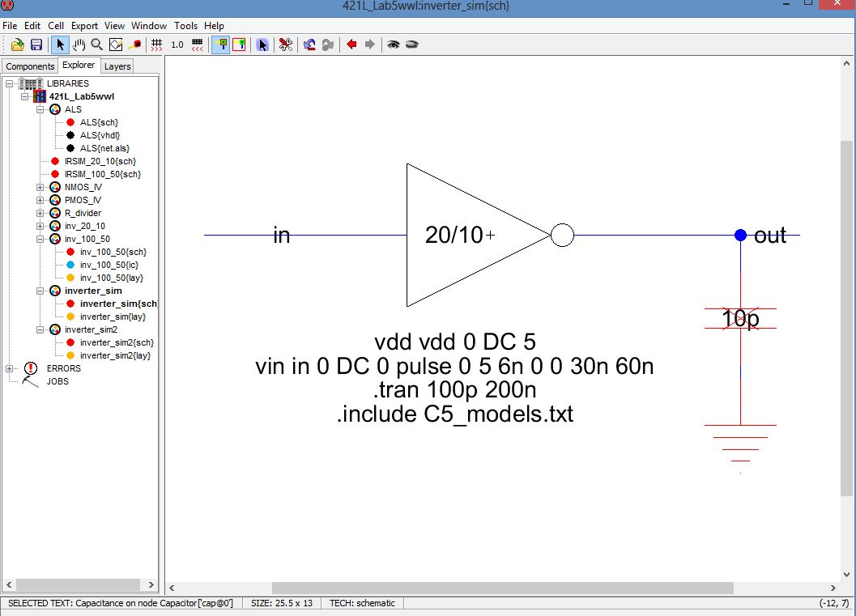The width and height of the screenshot is (856, 616).
Task: Switch to the Layers tab
Action: tap(117, 66)
